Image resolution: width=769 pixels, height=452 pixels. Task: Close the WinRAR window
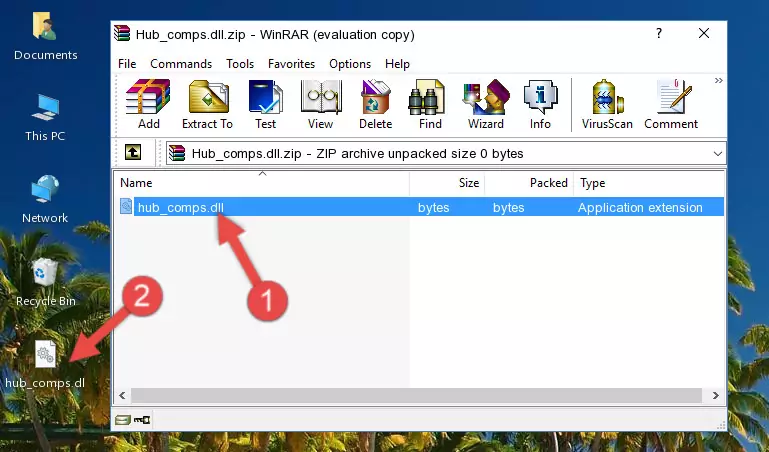704,33
